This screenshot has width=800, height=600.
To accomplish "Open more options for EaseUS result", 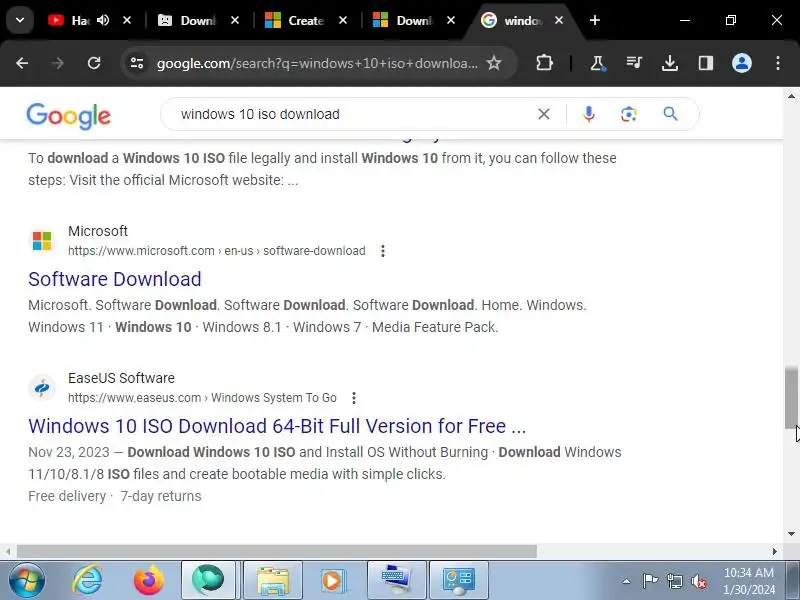I will 354,398.
